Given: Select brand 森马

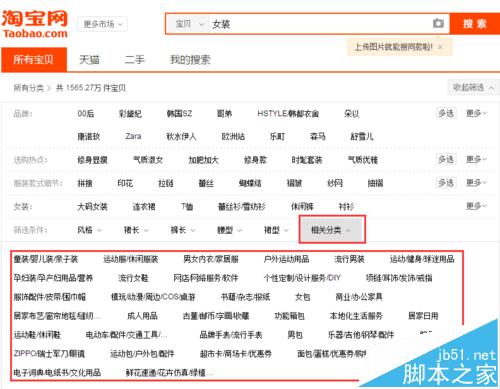Looking at the screenshot, I should click(317, 136).
